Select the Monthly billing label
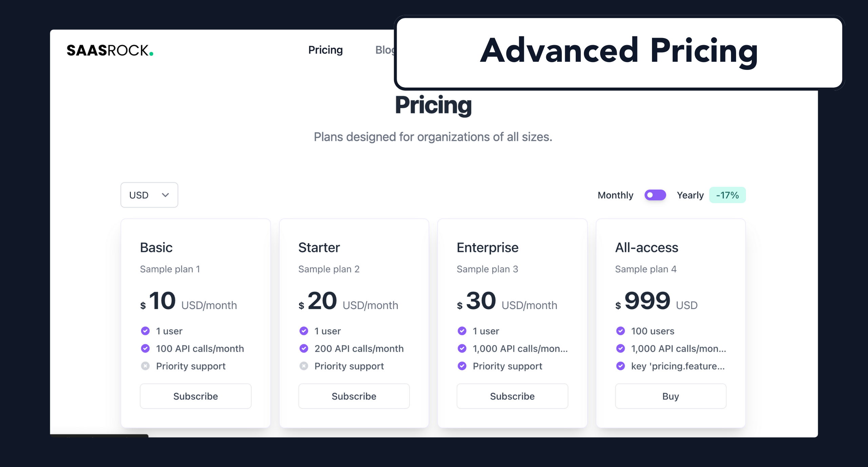 pos(615,195)
